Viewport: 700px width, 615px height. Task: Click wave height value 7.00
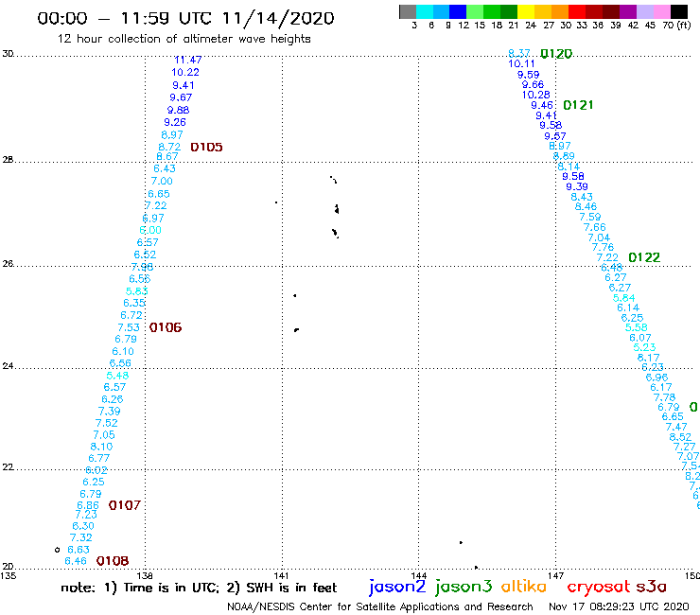(162, 181)
